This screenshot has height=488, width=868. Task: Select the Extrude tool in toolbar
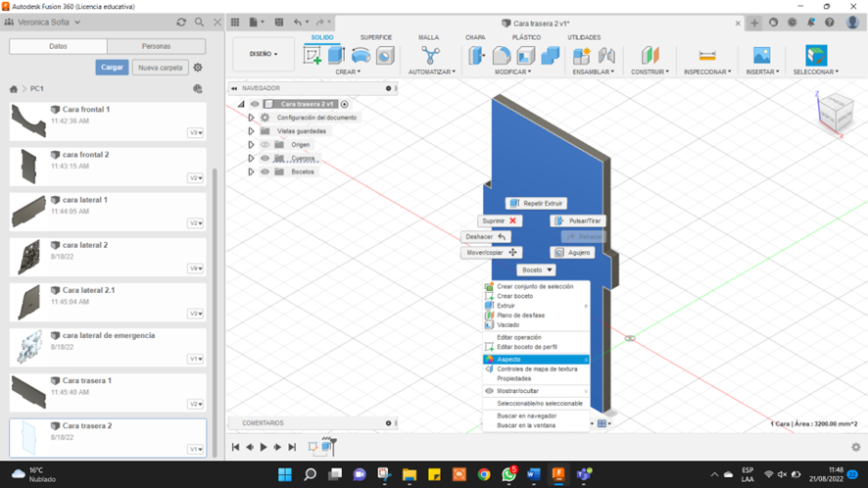point(336,56)
